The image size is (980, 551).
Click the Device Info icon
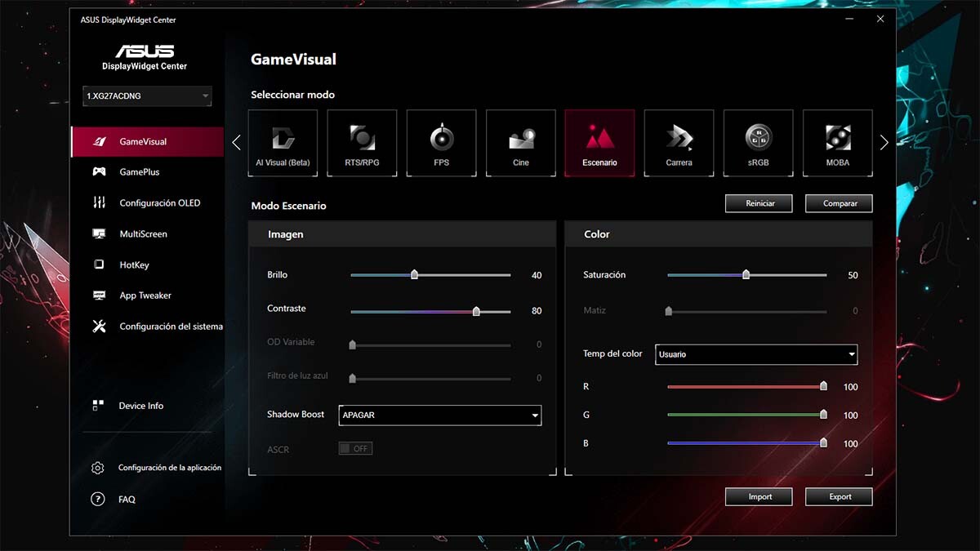(99, 406)
